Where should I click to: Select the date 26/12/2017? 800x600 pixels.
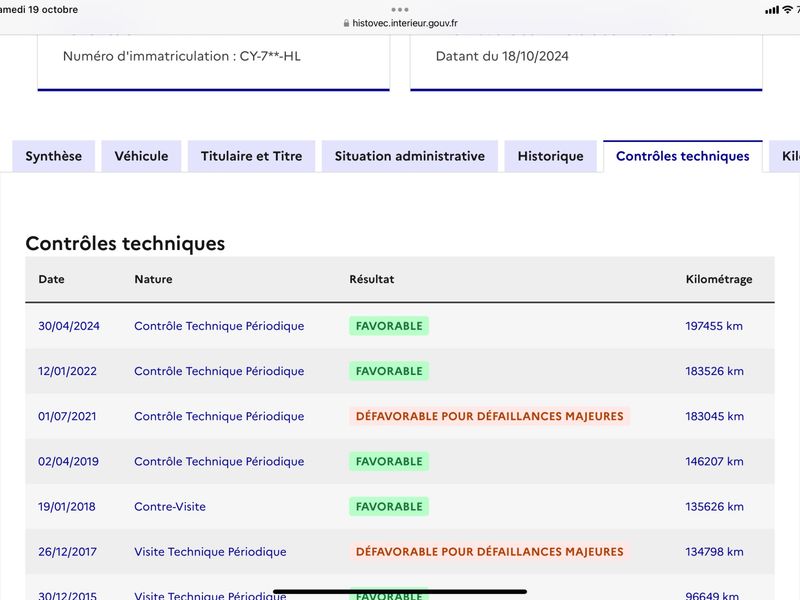pyautogui.click(x=67, y=552)
